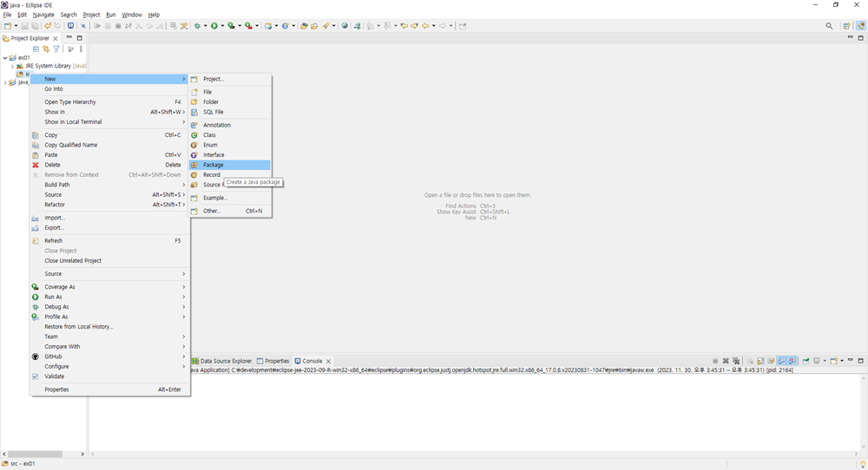Image resolution: width=868 pixels, height=470 pixels.
Task: Choose Annotation from the New submenu
Action: [229, 125]
